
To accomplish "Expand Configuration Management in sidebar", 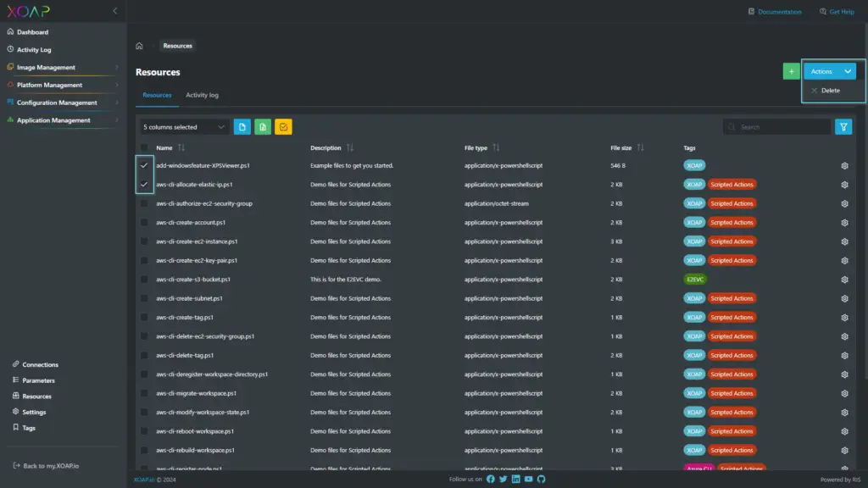I will coord(63,103).
